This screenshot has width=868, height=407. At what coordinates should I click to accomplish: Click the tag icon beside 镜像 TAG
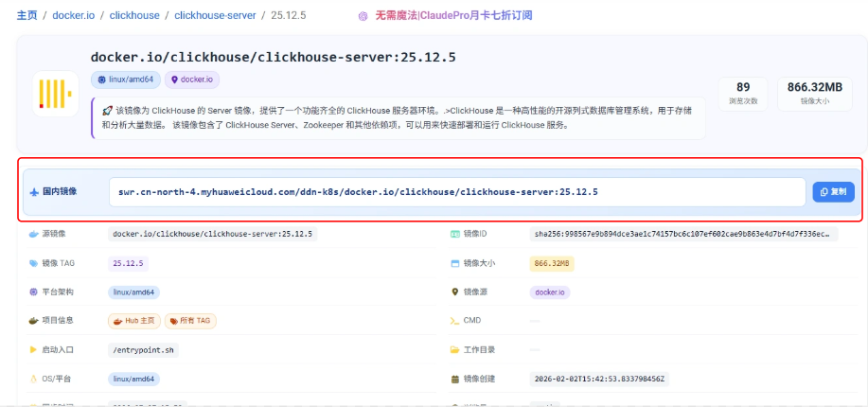(x=33, y=263)
